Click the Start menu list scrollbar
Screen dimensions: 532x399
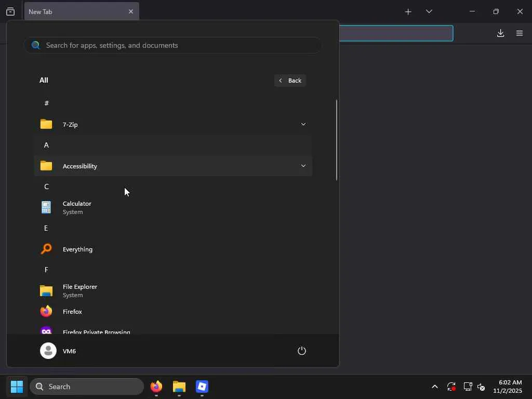[x=337, y=140]
